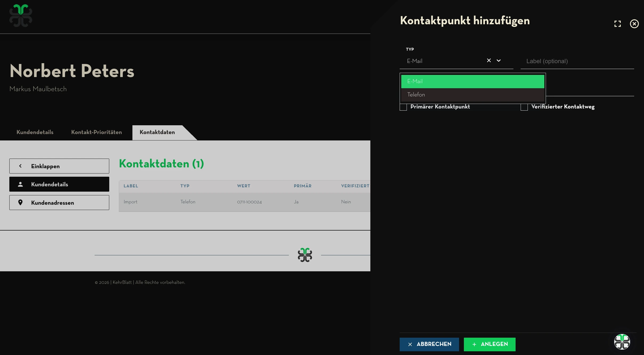The width and height of the screenshot is (644, 355).
Task: Click the back chevron on Einklappen
Action: point(20,166)
